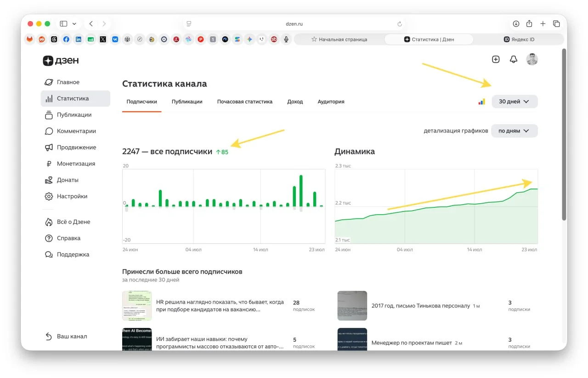Click Safari reload page icon
Viewport: 588px width, 378px height.
tap(400, 24)
